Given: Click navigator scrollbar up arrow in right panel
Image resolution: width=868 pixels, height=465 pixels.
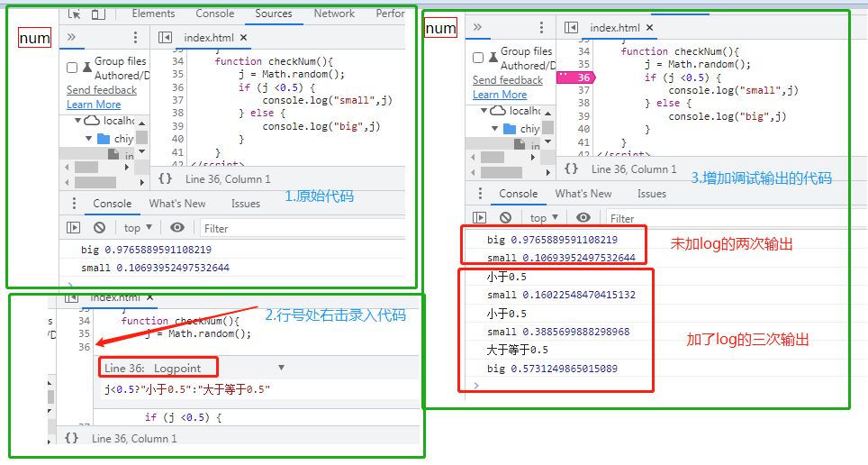Looking at the screenshot, I should point(548,113).
